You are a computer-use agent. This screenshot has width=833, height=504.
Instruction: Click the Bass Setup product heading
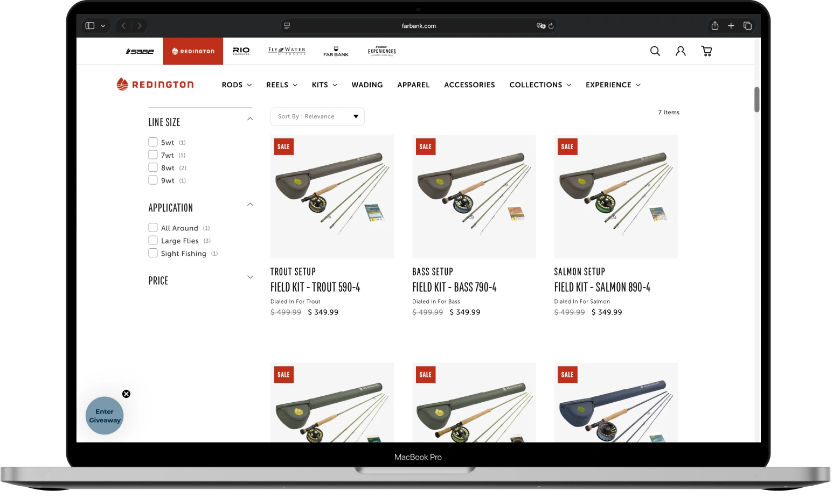pos(433,272)
